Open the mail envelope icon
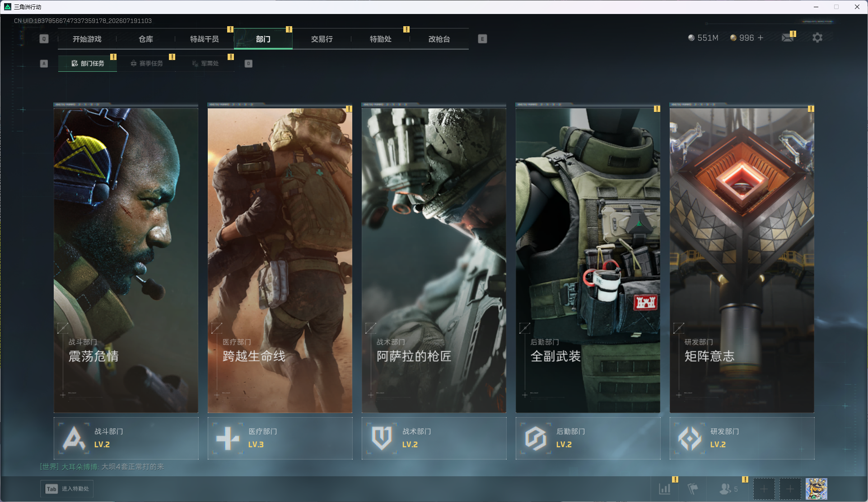This screenshot has height=502, width=868. 788,38
